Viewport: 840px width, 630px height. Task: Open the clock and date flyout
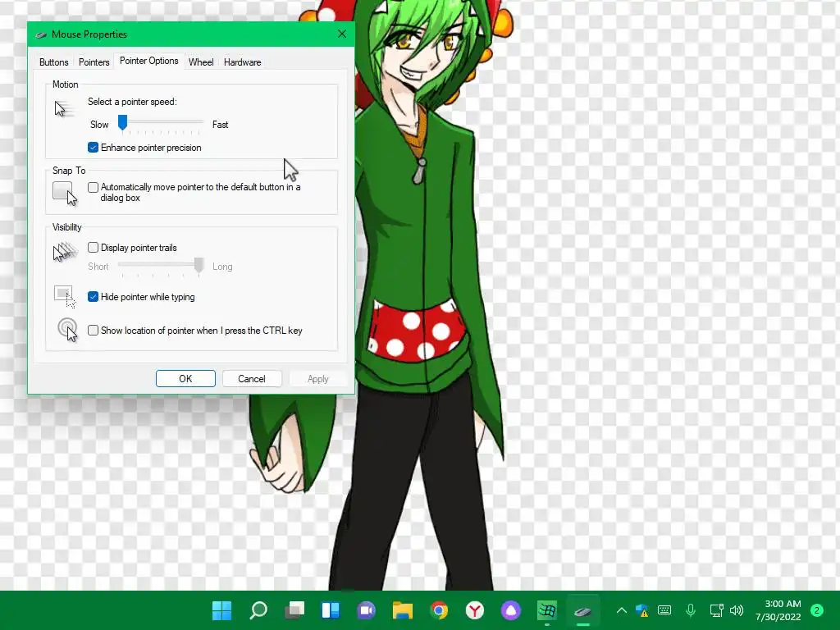tap(778, 610)
